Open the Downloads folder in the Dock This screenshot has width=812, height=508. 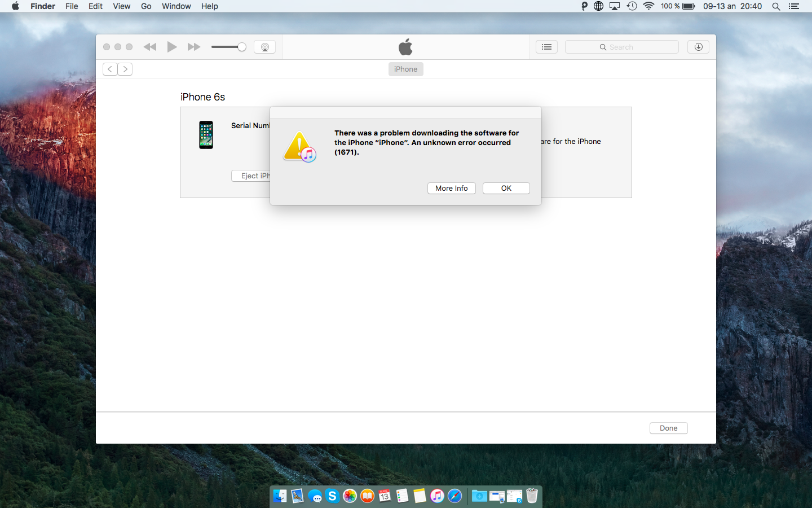(x=479, y=496)
